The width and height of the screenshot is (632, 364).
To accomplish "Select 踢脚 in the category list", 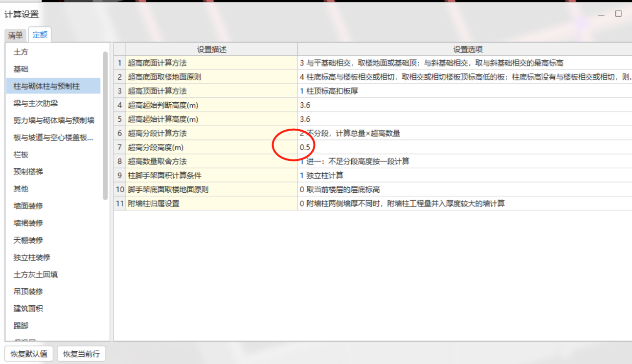I will pyautogui.click(x=53, y=326).
